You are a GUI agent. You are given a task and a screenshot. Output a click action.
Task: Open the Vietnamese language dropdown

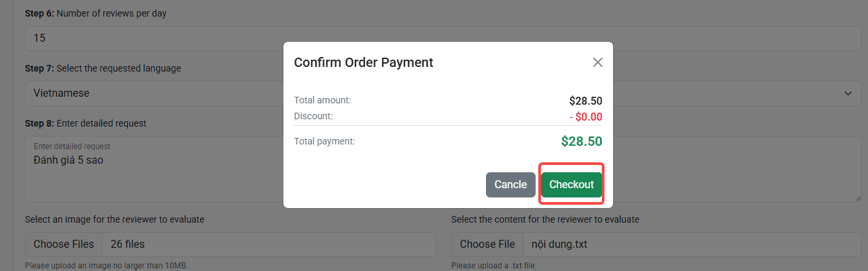point(443,93)
